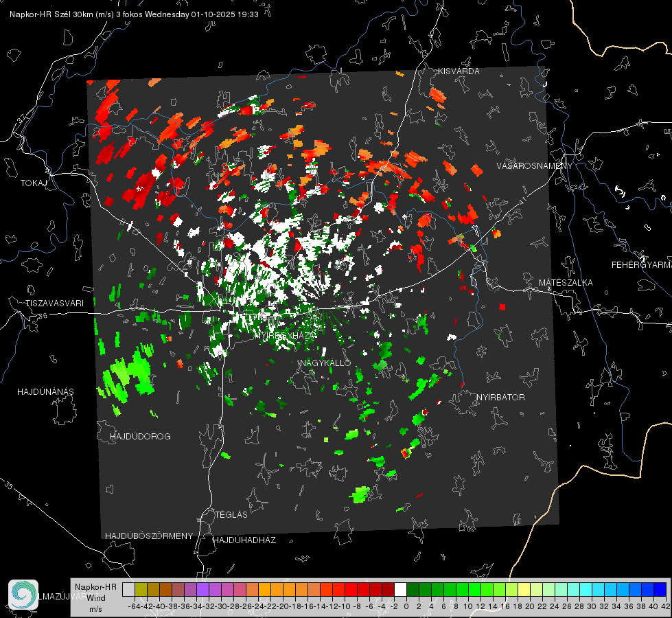The height and width of the screenshot is (618, 672).
Task: Select the purple swatch between -34 and -32
Action: 202,590
